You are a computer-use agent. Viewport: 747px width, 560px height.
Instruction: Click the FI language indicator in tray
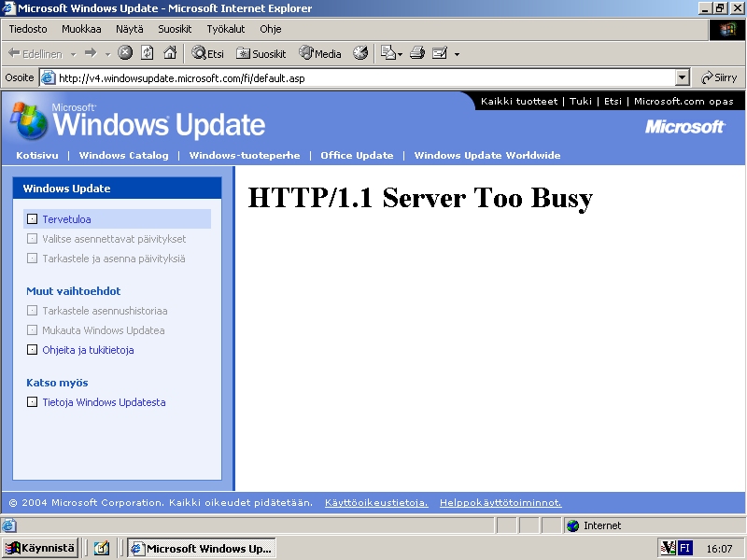(684, 548)
